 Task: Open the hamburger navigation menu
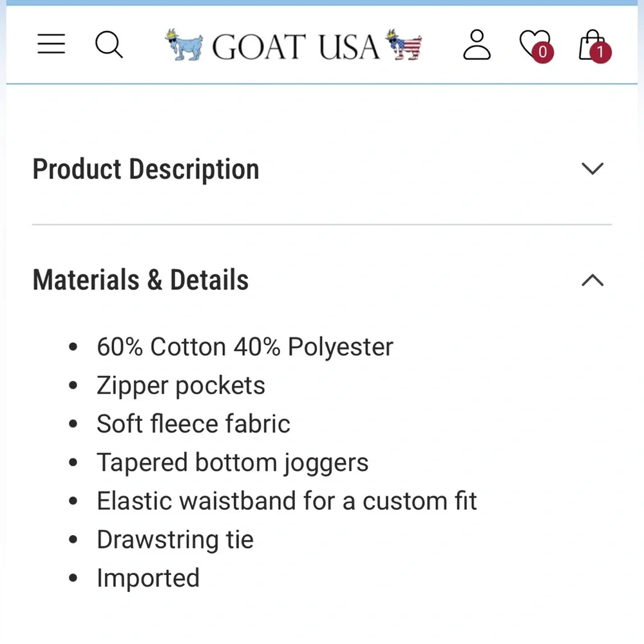point(51,44)
